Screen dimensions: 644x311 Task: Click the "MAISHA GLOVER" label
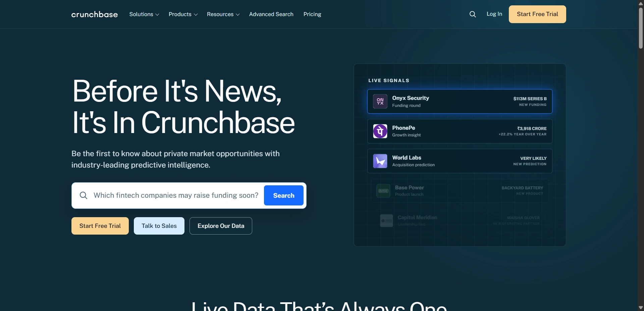(523, 218)
